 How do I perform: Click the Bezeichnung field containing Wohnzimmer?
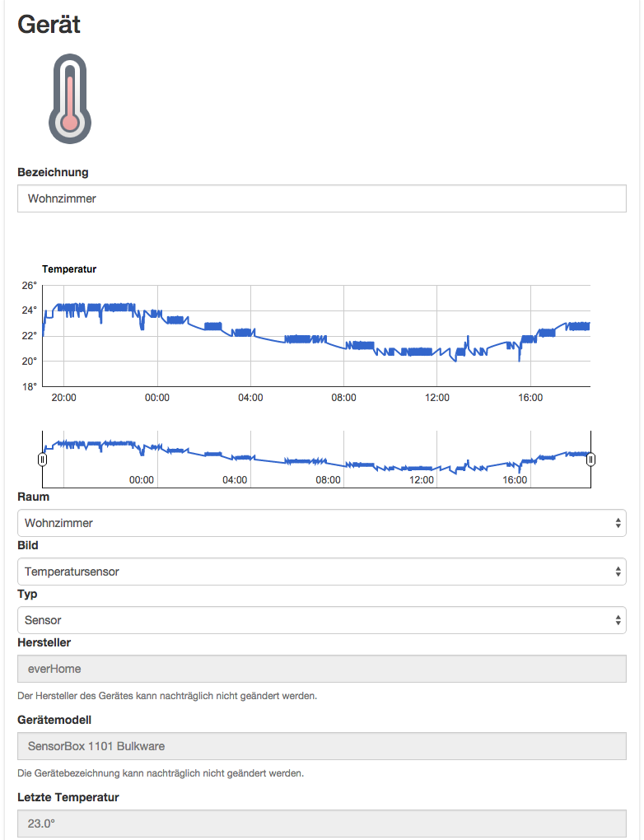click(321, 198)
